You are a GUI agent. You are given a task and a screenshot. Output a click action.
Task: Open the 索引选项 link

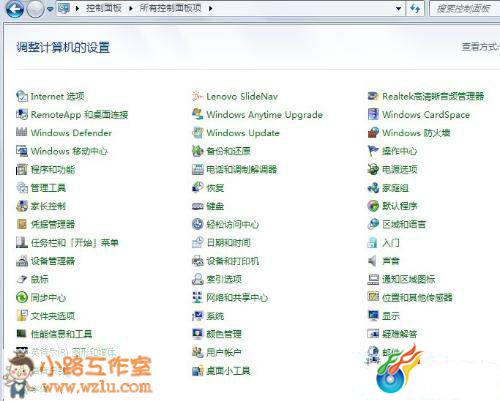(x=224, y=279)
